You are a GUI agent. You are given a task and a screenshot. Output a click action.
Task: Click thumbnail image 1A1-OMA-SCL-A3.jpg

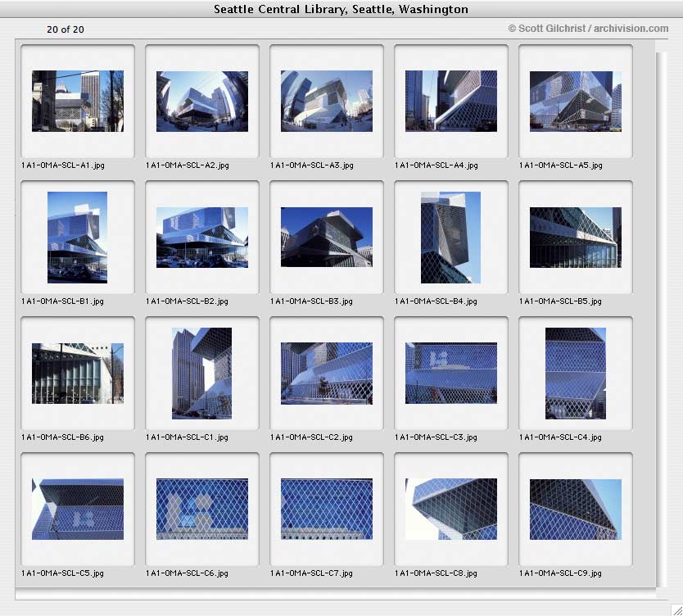click(327, 101)
